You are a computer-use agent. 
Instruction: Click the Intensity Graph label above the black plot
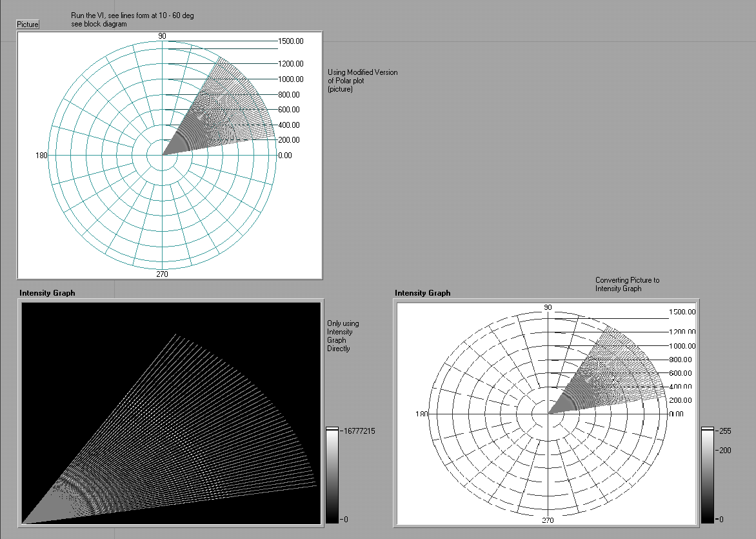click(47, 293)
